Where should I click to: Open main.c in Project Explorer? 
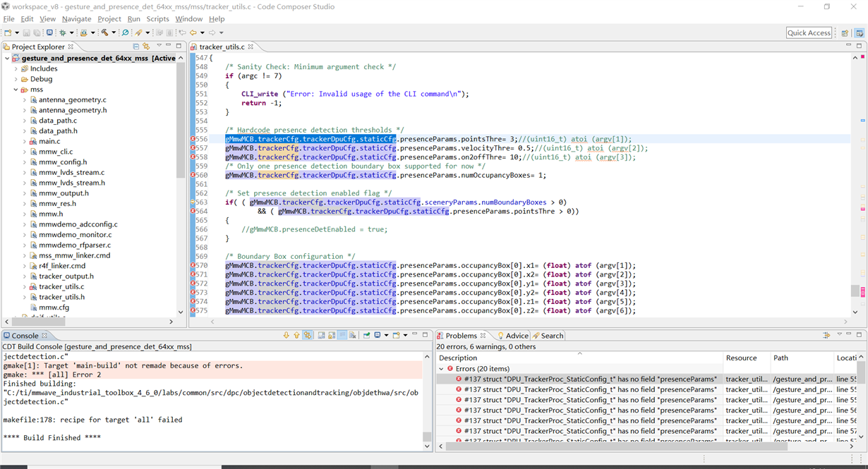pyautogui.click(x=49, y=142)
